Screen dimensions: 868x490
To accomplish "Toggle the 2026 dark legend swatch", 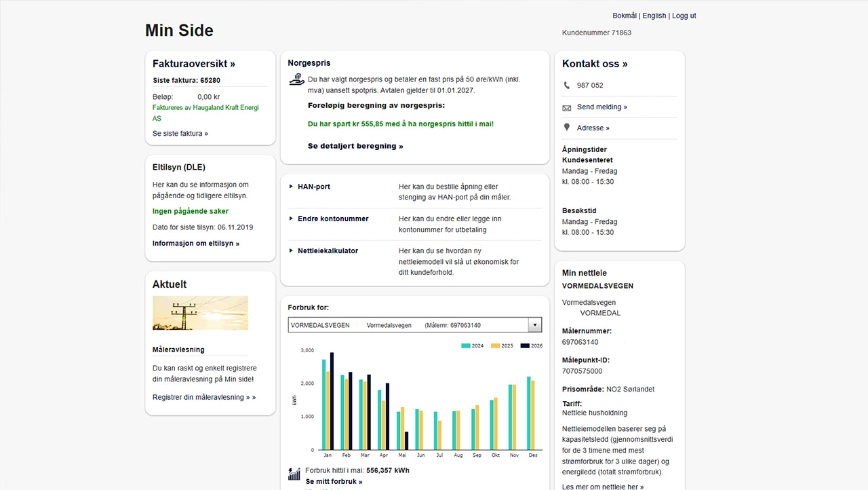I will point(525,346).
